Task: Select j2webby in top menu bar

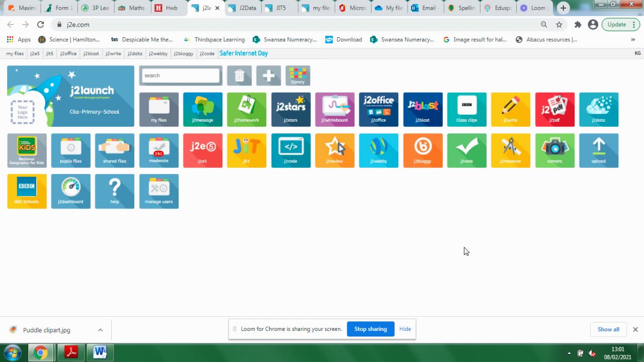Action: point(158,53)
